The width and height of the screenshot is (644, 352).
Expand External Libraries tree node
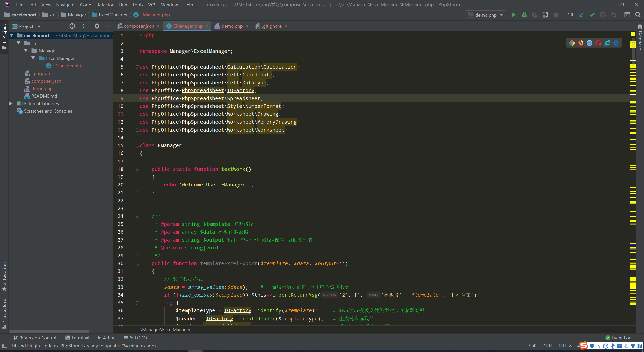[x=11, y=103]
